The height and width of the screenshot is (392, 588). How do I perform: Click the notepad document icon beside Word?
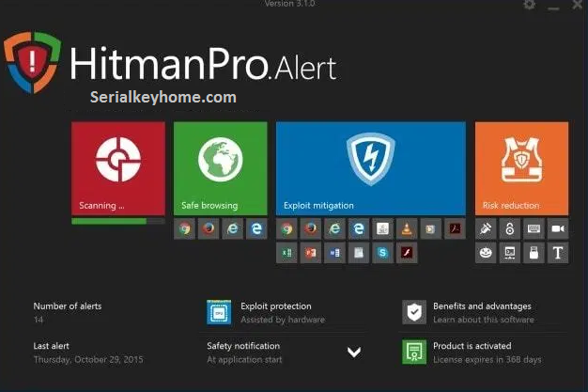click(x=359, y=253)
